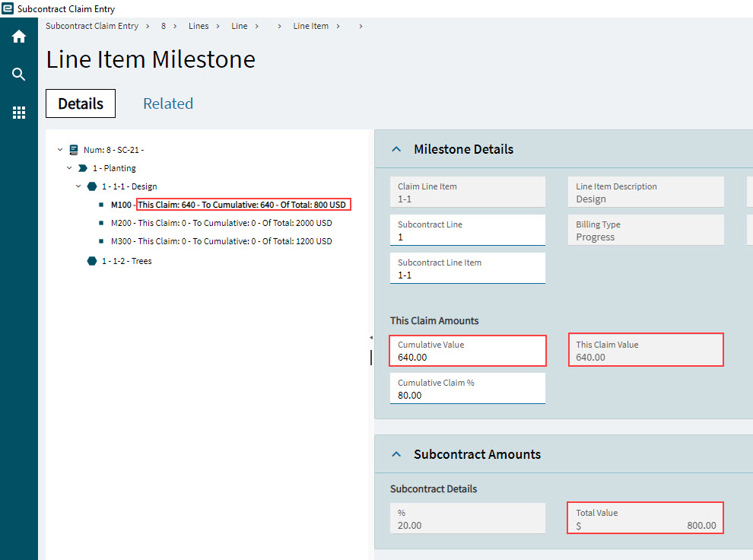Switch to the Related tab
753x560 pixels.
(x=168, y=103)
